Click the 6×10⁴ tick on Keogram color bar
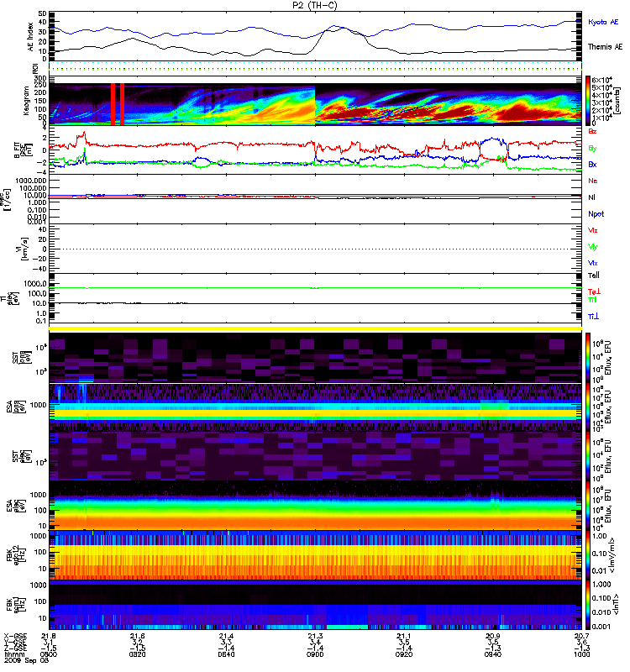630x672 pixels. pyautogui.click(x=602, y=80)
